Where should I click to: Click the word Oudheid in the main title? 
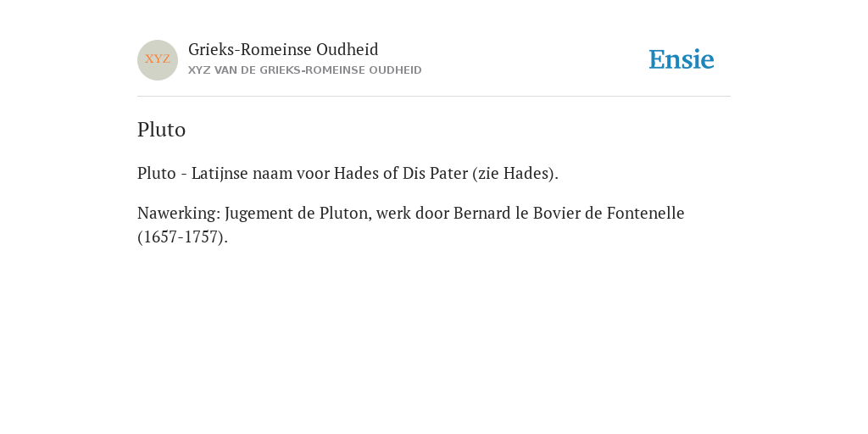tap(347, 50)
